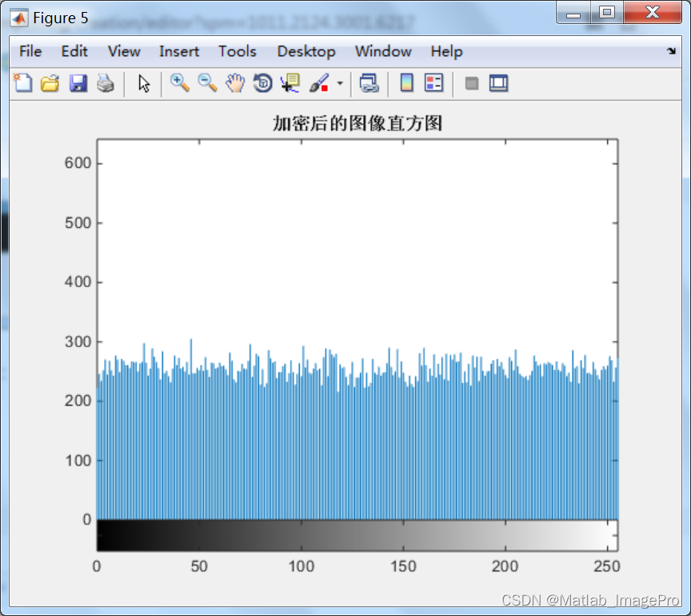Viewport: 691px width, 616px height.
Task: Insert a Legend using the toolbar icon
Action: (x=433, y=83)
